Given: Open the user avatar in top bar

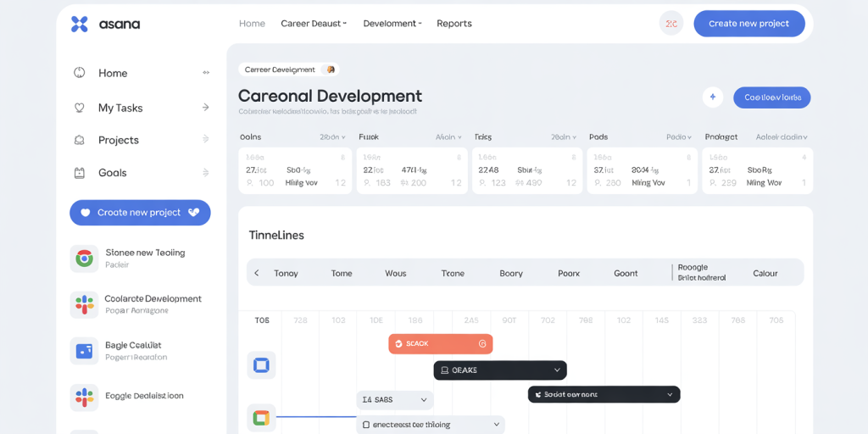Looking at the screenshot, I should [671, 24].
